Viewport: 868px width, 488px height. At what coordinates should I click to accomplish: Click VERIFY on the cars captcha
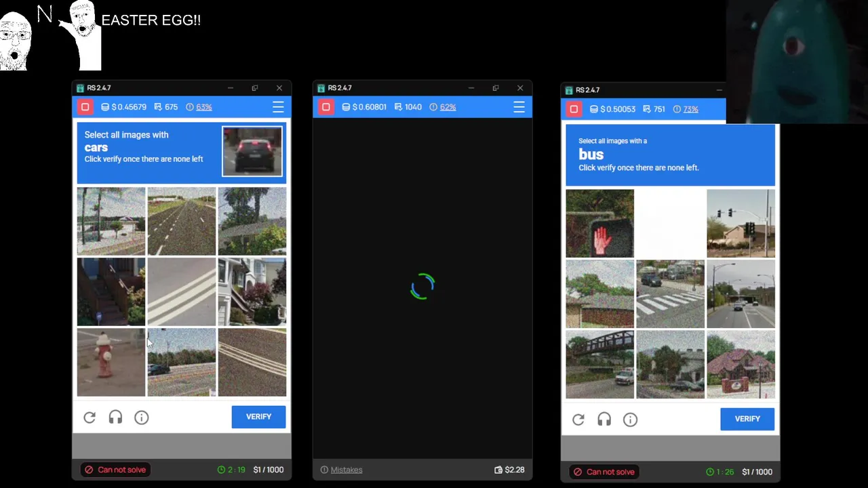point(258,417)
